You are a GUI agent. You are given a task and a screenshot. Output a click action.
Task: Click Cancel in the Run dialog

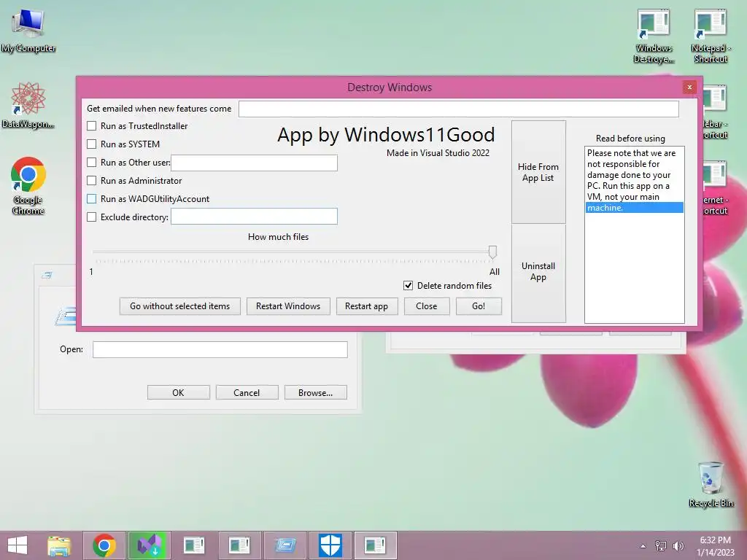click(x=247, y=392)
